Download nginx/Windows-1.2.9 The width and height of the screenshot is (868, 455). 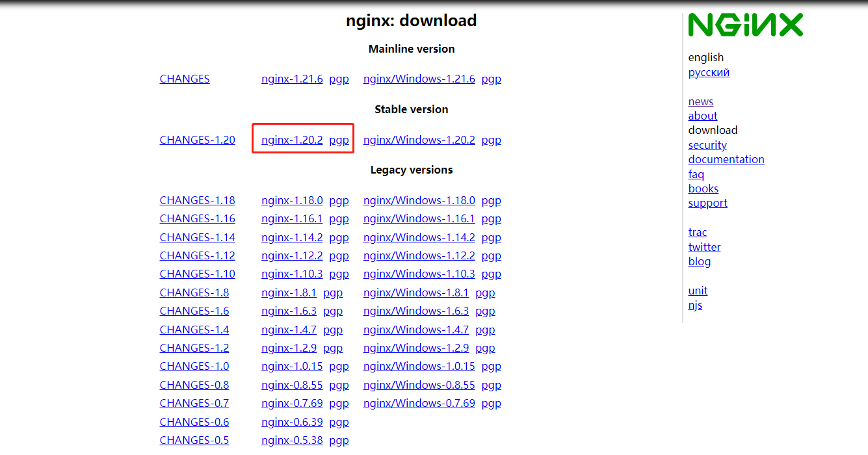(x=416, y=348)
